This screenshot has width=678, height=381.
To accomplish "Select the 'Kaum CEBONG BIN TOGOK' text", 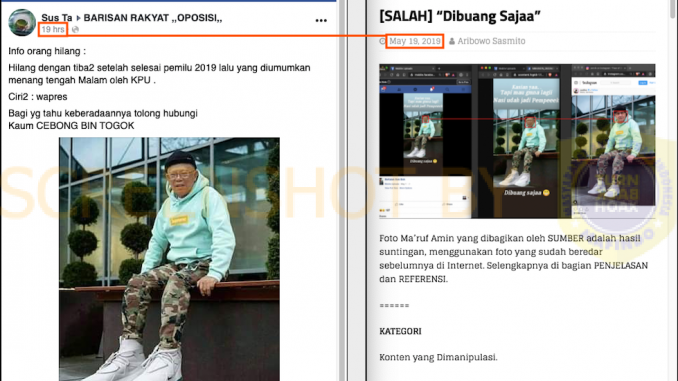I will (x=71, y=126).
